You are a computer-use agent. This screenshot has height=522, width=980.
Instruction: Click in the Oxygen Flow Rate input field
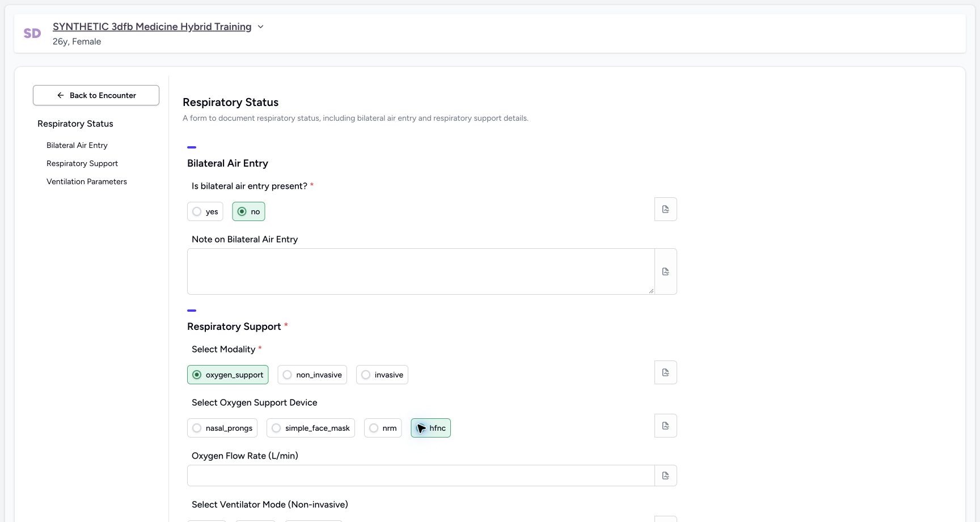pos(421,476)
